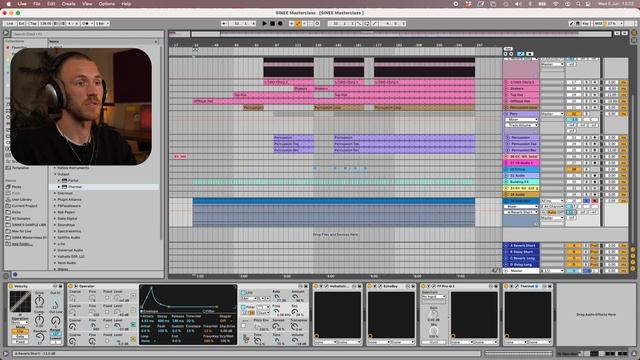The height and width of the screenshot is (360, 640).
Task: Fold the Perc group track
Action: coord(507,114)
